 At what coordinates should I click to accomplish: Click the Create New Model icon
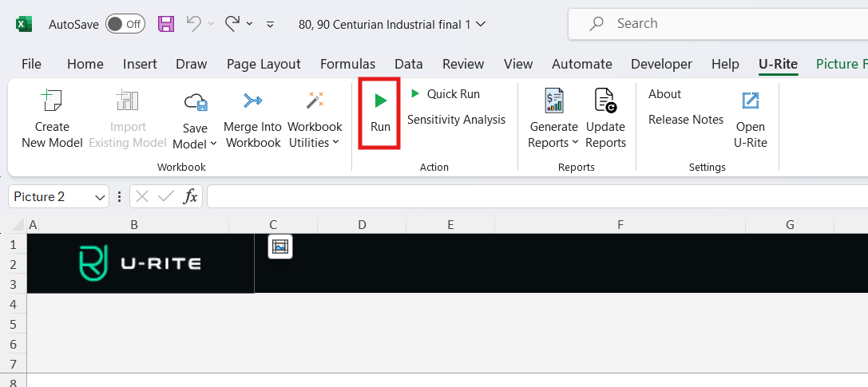[x=52, y=101]
